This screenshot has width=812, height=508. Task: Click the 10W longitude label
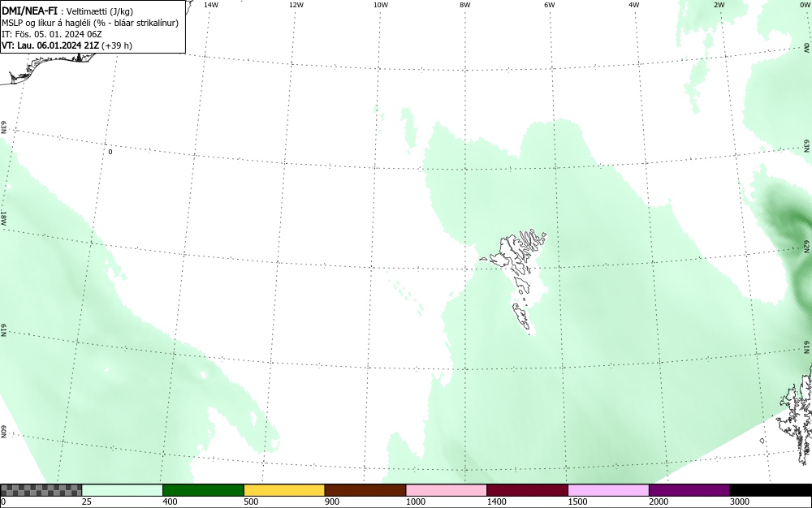pos(381,5)
